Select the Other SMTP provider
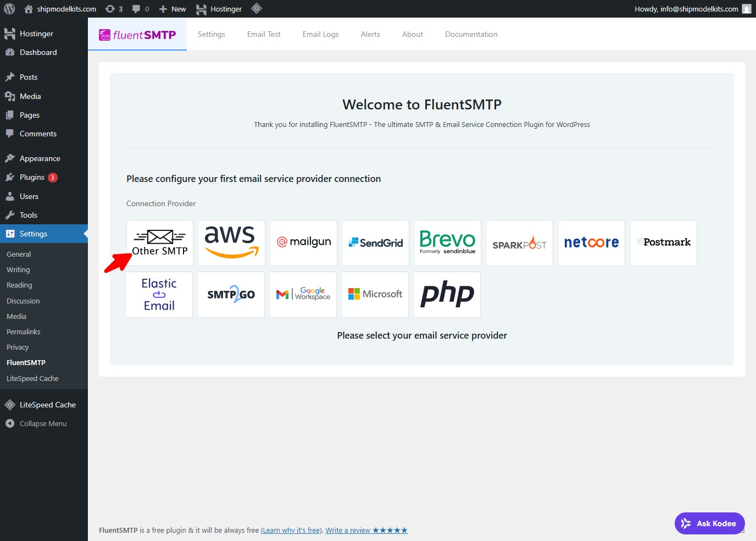 (159, 242)
